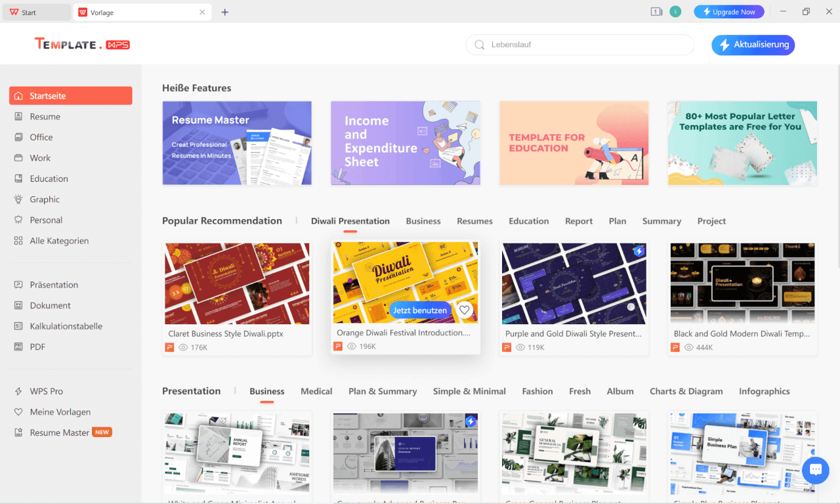Screen dimensions: 840x504
Task: Close the Vorlage tab
Action: point(202,12)
